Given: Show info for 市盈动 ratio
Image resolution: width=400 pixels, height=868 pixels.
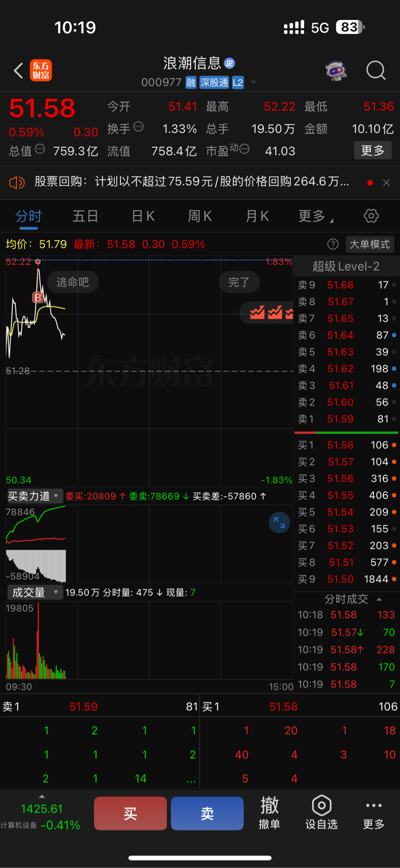Looking at the screenshot, I should click(244, 150).
